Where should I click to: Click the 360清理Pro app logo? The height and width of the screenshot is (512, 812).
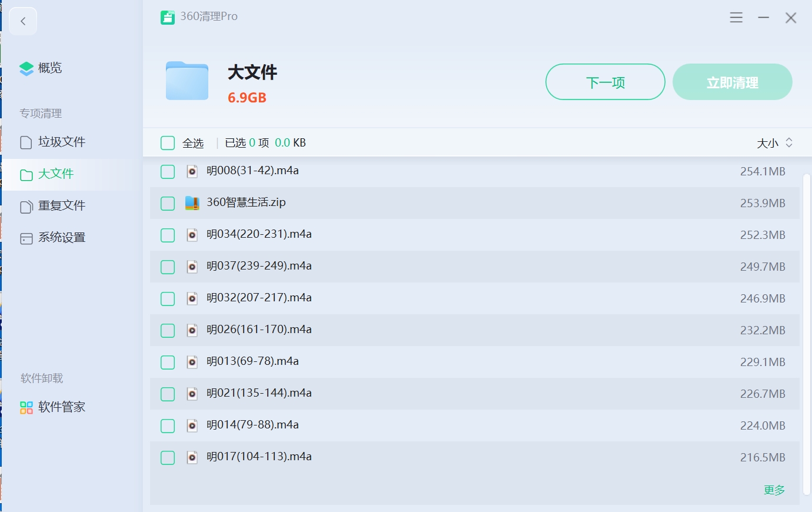click(168, 17)
